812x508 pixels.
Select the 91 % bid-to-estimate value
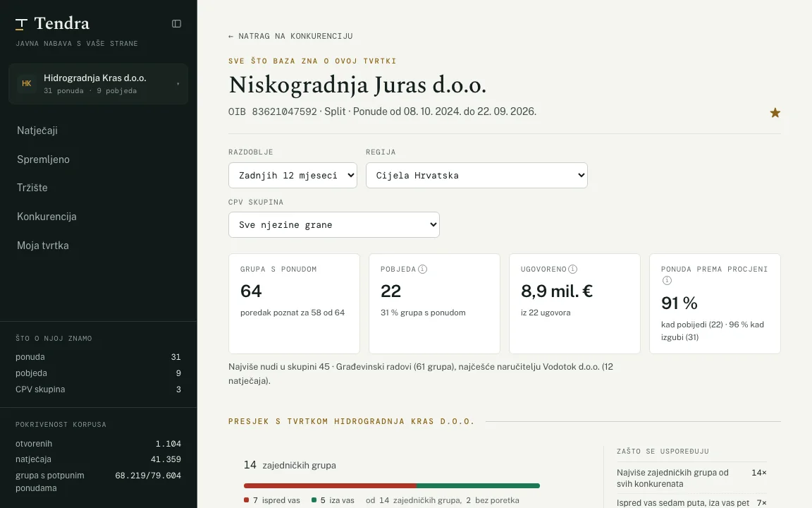coord(679,303)
